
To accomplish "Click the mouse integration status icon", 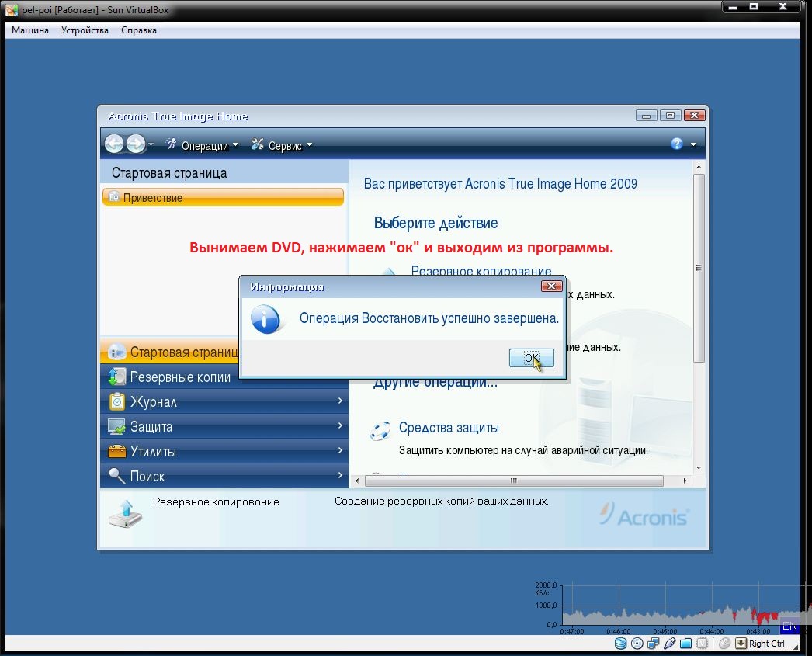I will (x=725, y=644).
